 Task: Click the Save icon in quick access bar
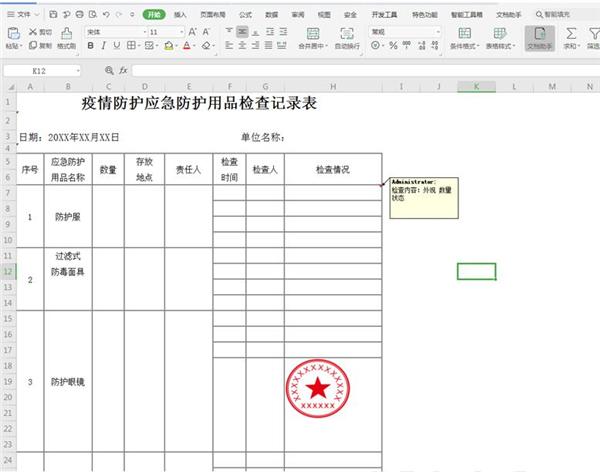pos(53,15)
